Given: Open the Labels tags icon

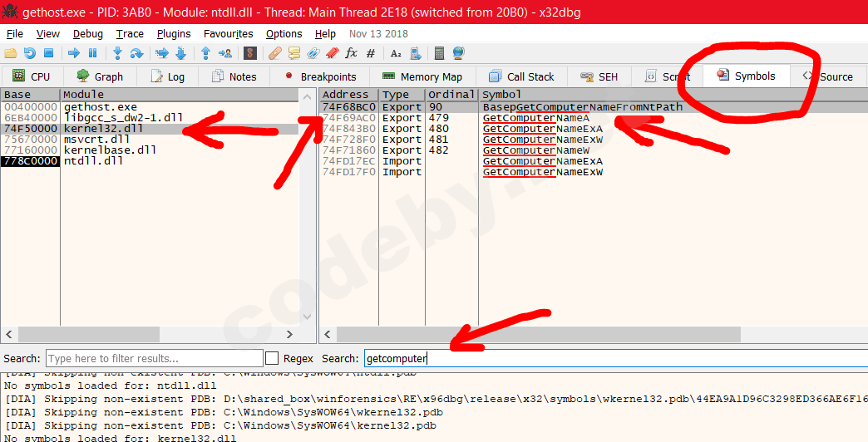Looking at the screenshot, I should (313, 53).
